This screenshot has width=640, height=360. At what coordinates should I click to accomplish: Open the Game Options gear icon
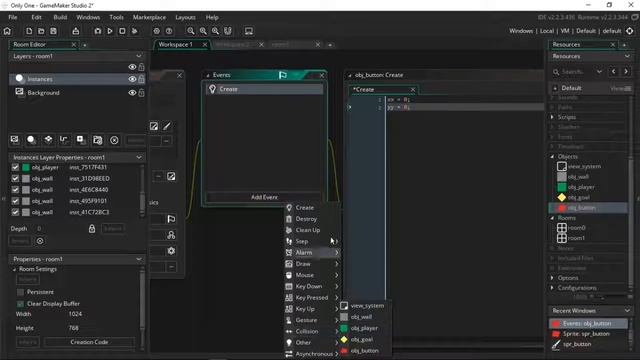coord(156,31)
